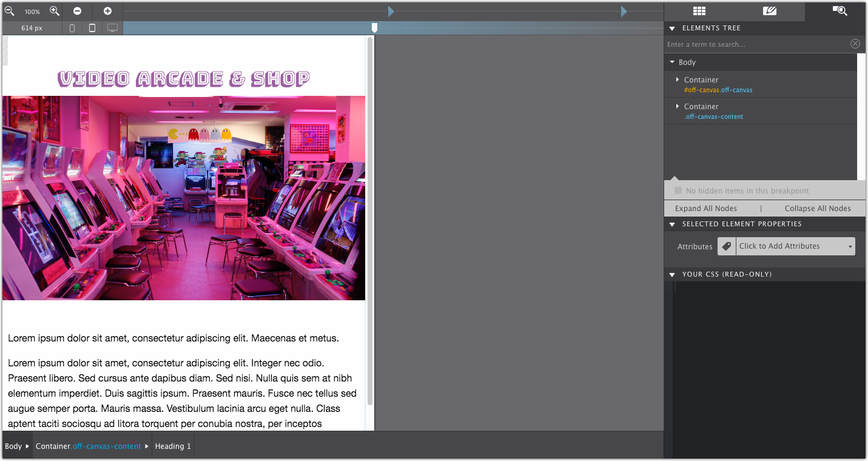The height and width of the screenshot is (461, 868).
Task: Collapse the Body node
Action: [x=672, y=62]
